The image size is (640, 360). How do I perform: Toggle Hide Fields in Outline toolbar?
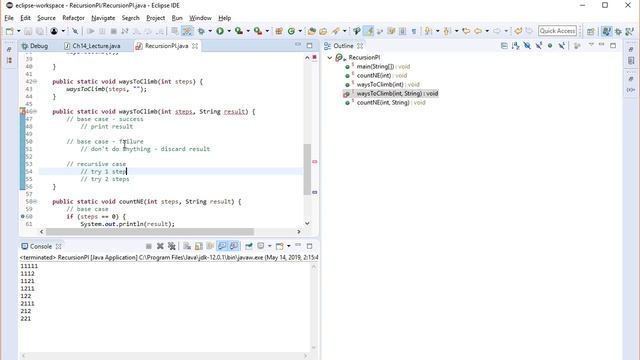[x=527, y=46]
